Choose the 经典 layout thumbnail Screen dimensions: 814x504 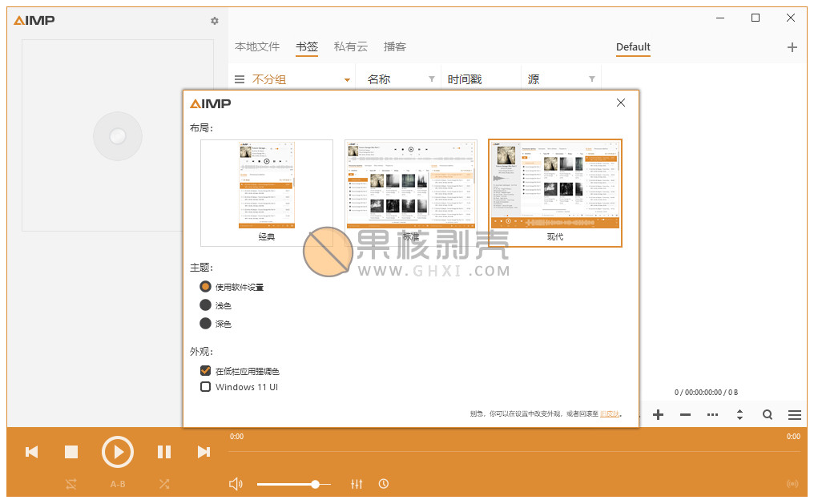point(267,192)
